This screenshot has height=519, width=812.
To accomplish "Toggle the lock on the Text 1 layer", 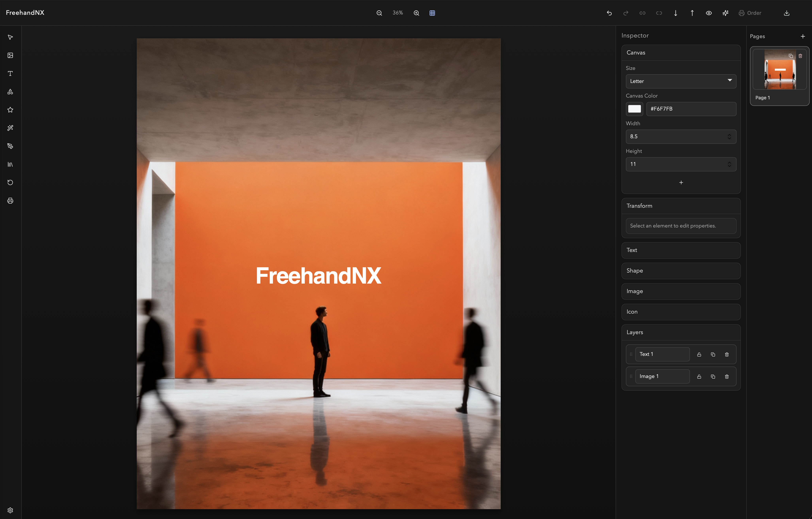I will click(x=699, y=354).
